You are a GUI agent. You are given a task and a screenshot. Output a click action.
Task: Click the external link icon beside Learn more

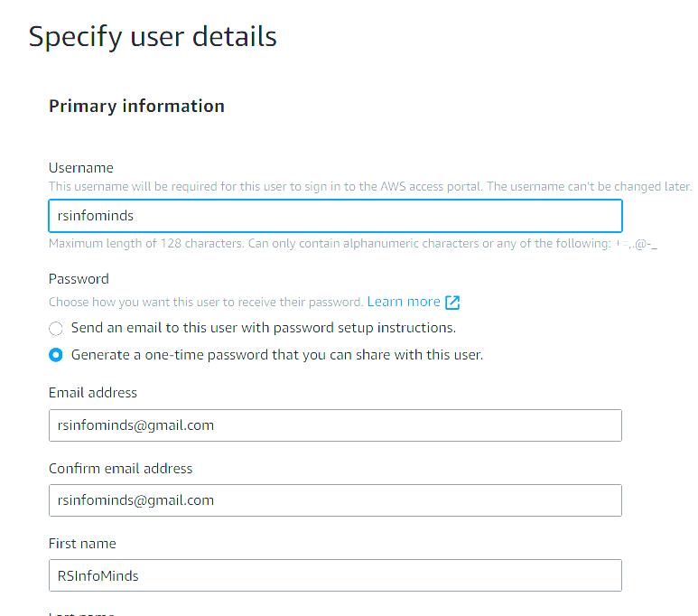(453, 303)
